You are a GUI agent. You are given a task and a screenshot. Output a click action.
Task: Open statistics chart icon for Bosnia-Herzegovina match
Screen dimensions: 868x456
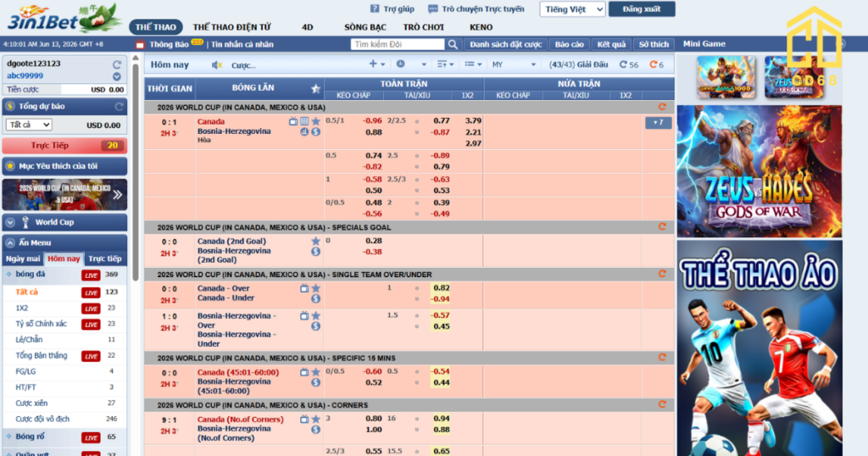coord(304,131)
